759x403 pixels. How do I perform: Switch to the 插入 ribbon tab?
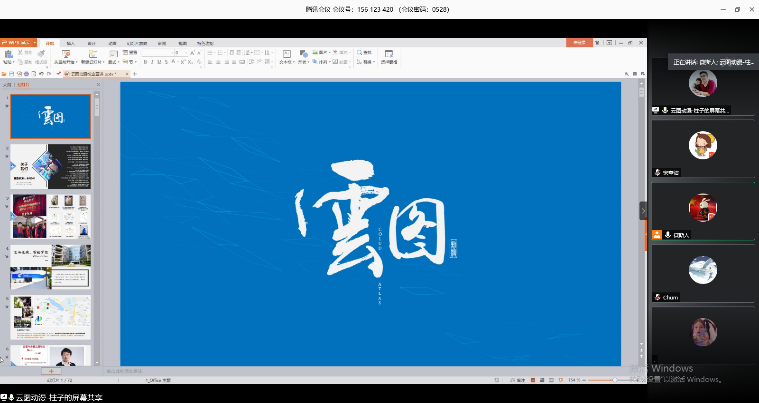pos(70,43)
